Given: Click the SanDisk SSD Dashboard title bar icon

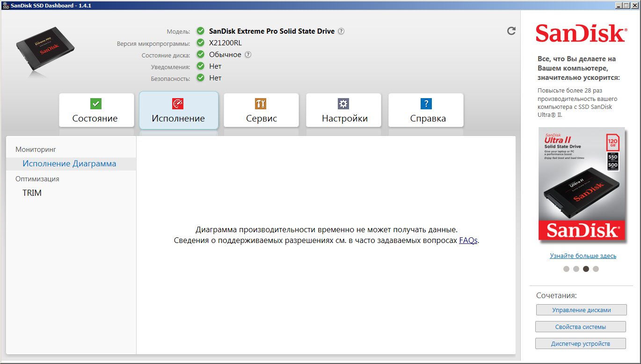Looking at the screenshot, I should click(6, 5).
